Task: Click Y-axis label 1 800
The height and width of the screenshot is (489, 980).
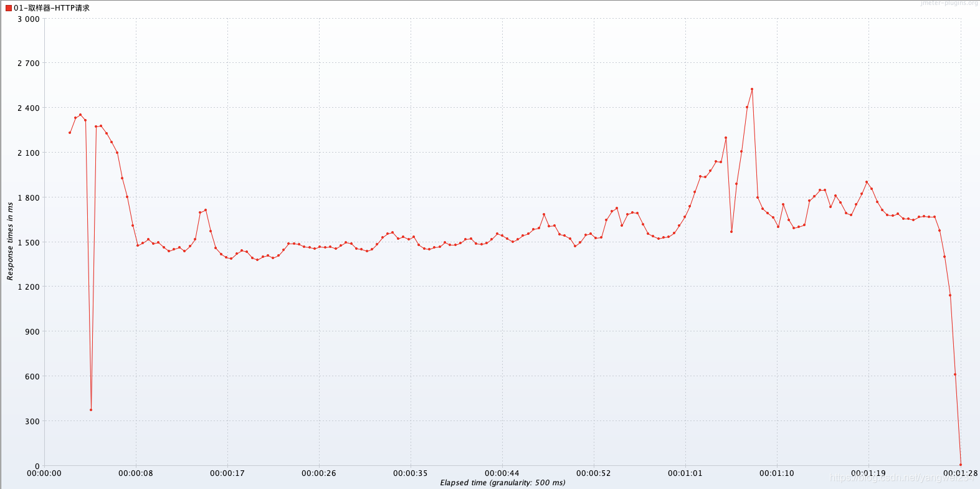Action: click(x=28, y=197)
